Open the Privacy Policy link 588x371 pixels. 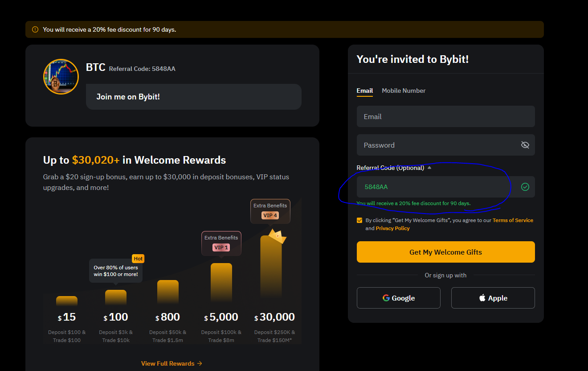pyautogui.click(x=392, y=228)
